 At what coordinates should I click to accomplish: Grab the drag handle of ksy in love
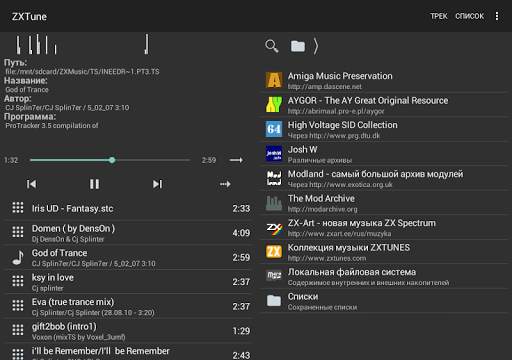(18, 281)
